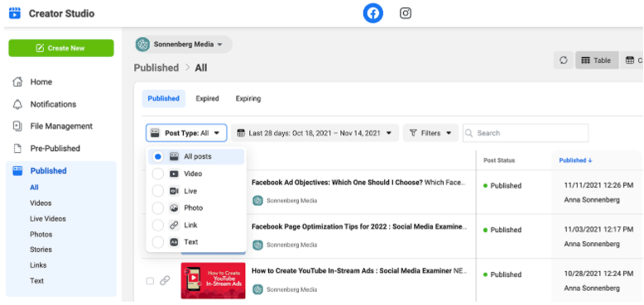The height and width of the screenshot is (305, 644).
Task: Collapse the Post Type: All dropdown
Action: pos(186,133)
